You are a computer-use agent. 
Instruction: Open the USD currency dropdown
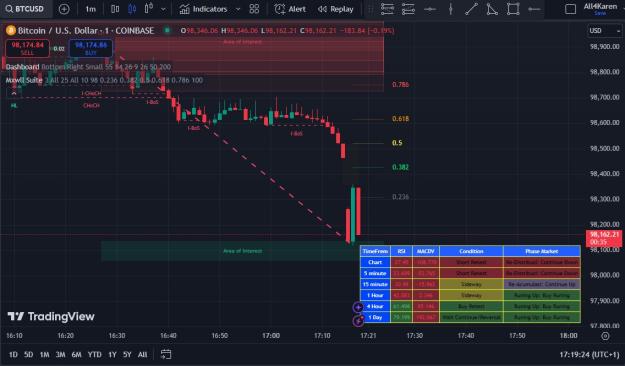click(x=605, y=31)
